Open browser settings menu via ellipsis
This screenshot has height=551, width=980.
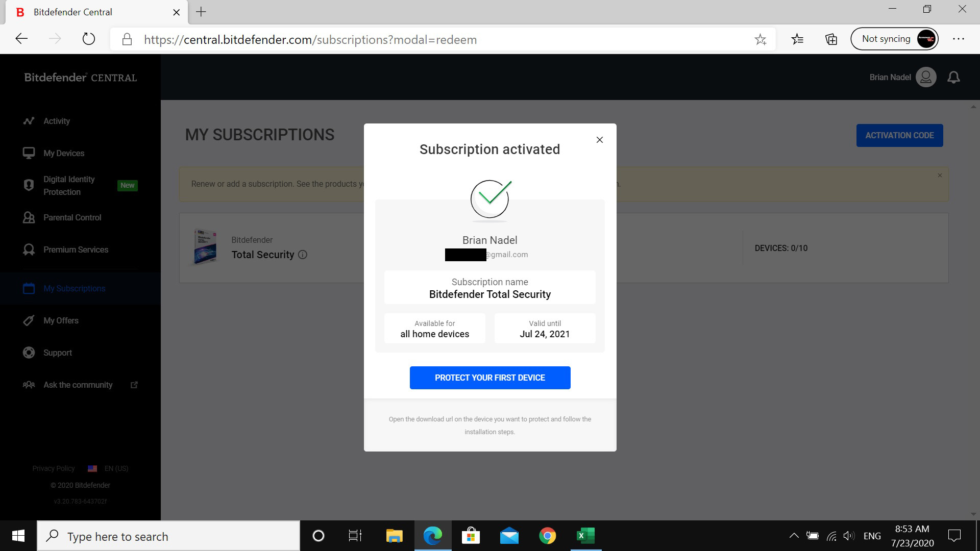[960, 39]
